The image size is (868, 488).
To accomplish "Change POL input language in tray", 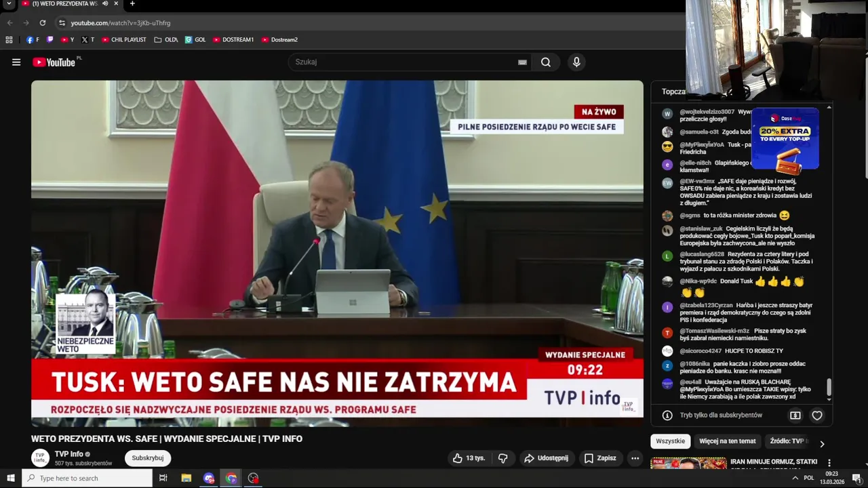I will pos(809,479).
